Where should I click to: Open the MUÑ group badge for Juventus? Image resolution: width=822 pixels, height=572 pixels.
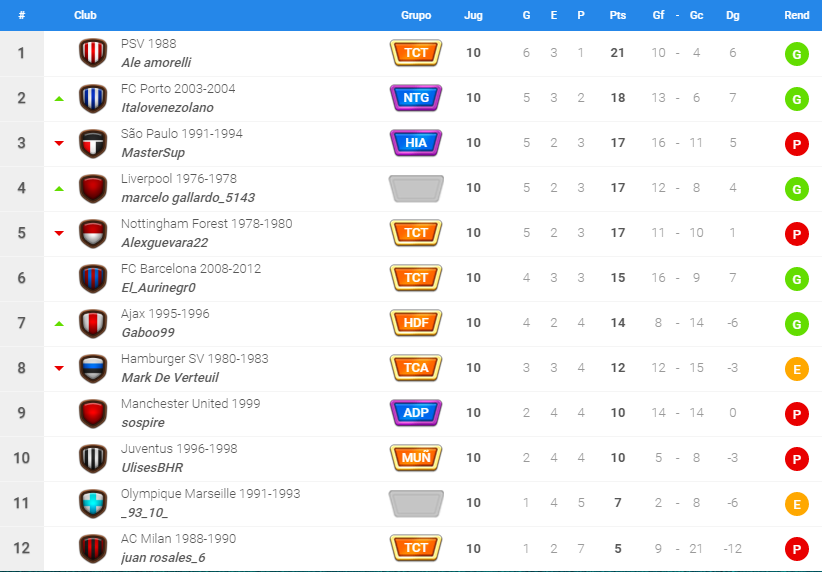pyautogui.click(x=416, y=458)
